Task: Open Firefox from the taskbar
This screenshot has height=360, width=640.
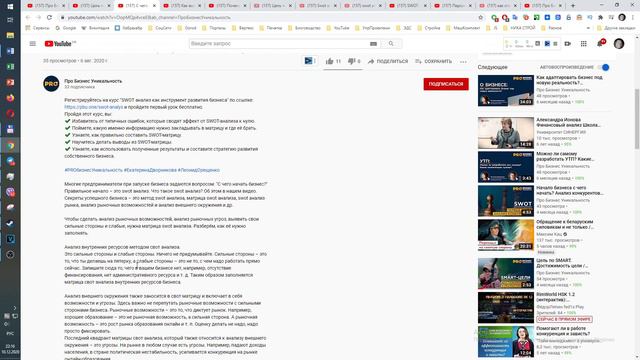Action: [x=10, y=98]
